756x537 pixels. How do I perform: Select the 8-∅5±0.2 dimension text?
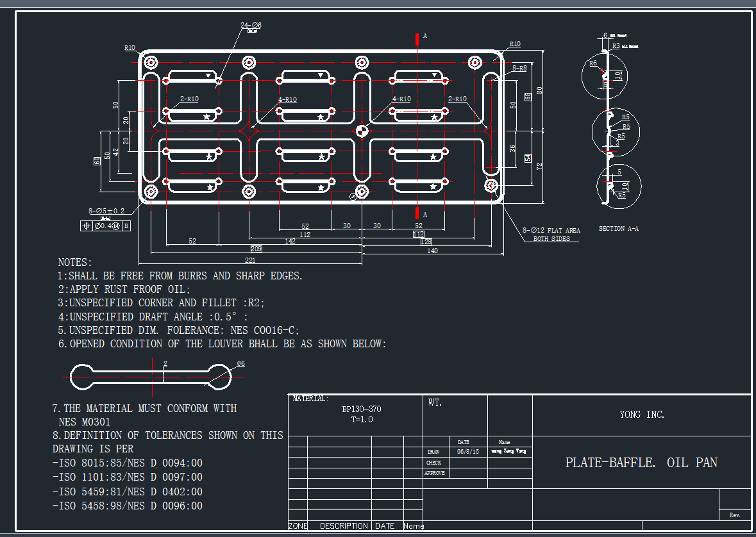coord(107,210)
